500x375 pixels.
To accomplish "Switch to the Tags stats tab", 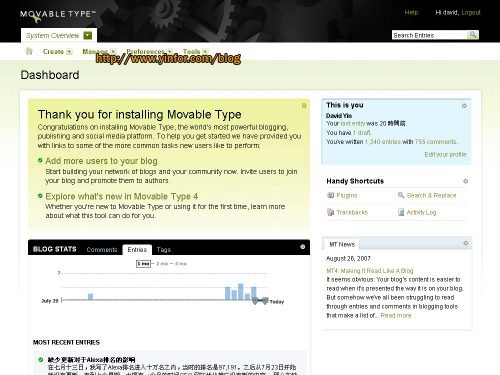I will tap(164, 250).
